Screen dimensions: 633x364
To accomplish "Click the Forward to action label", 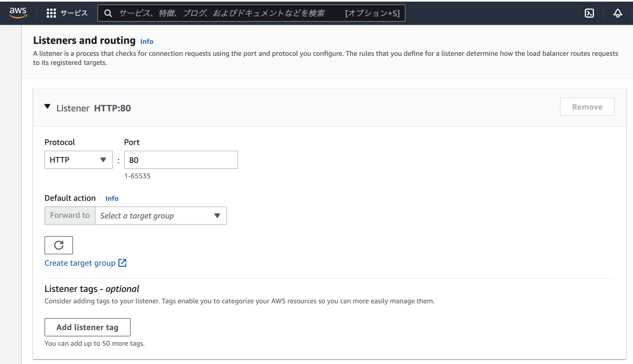I will tap(70, 215).
